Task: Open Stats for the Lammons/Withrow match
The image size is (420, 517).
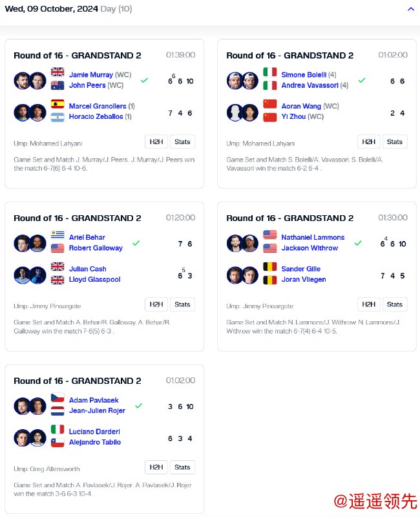Action: 395,305
